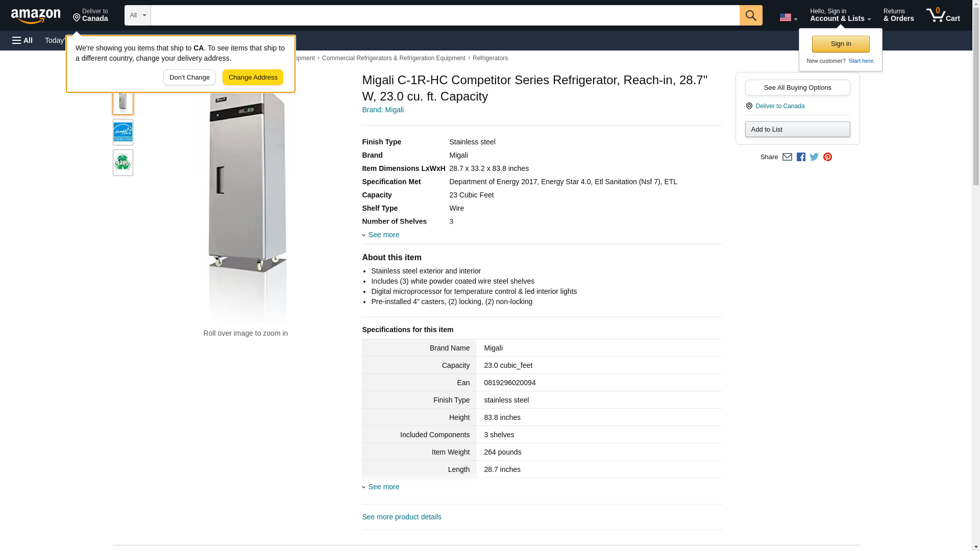The width and height of the screenshot is (980, 551).
Task: Open the language flag dropdown
Action: (x=788, y=17)
